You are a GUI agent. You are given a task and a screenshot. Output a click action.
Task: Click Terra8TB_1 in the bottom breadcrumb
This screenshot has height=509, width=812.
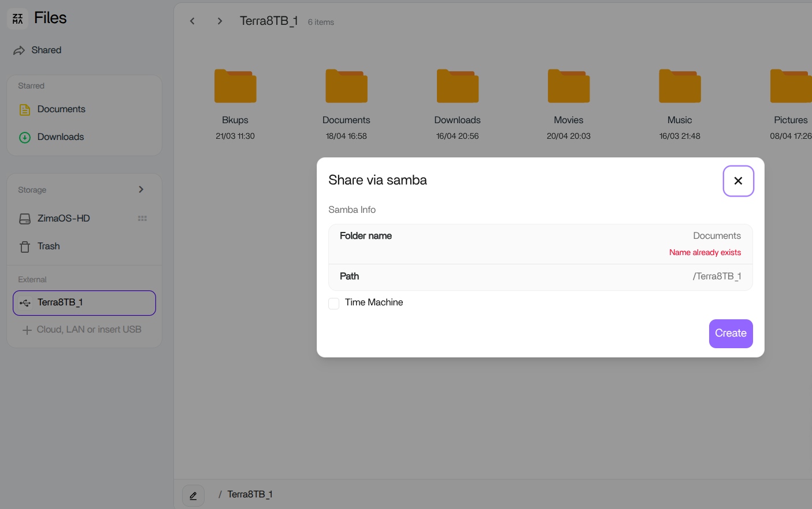click(250, 495)
